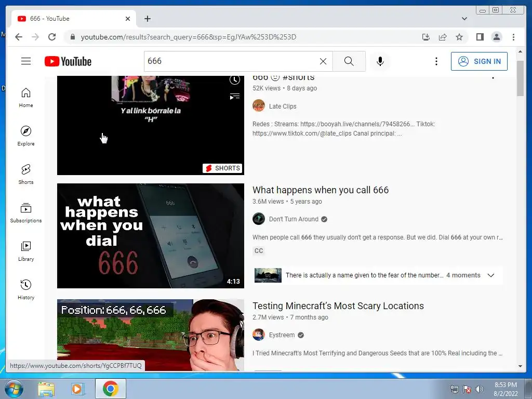The height and width of the screenshot is (399, 532).
Task: Click the moments preview thumbnail
Action: tap(268, 275)
